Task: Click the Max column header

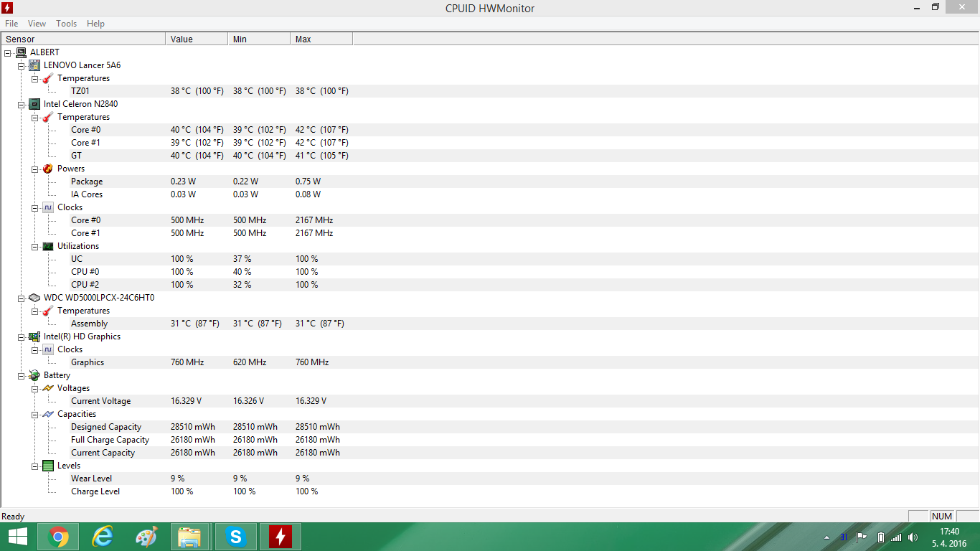Action: click(x=321, y=39)
